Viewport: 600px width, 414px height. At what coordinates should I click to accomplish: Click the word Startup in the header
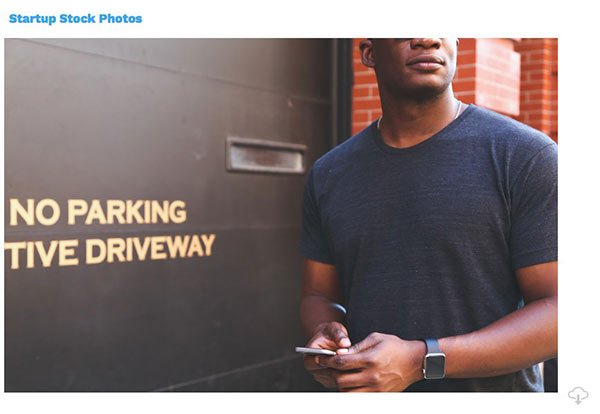[33, 19]
